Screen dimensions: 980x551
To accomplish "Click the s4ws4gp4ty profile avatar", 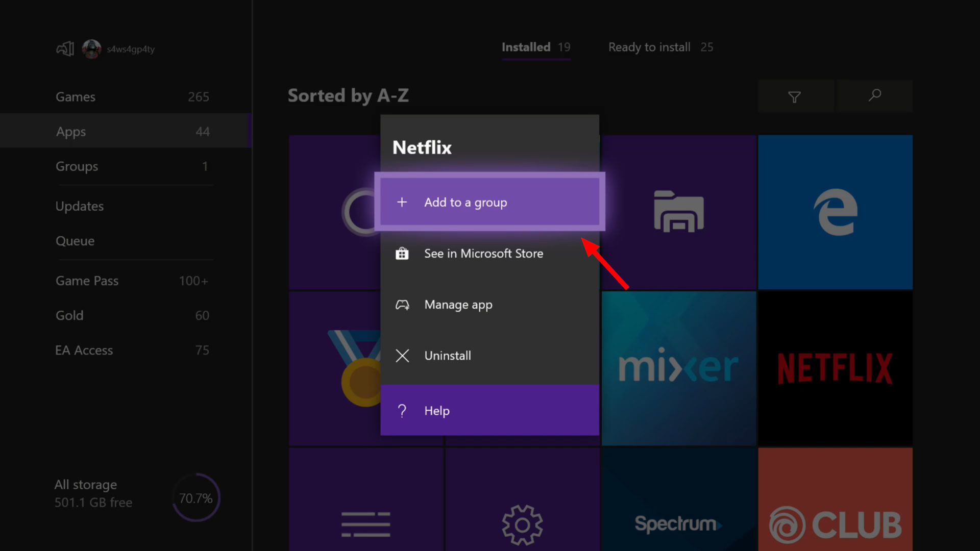I will point(92,49).
